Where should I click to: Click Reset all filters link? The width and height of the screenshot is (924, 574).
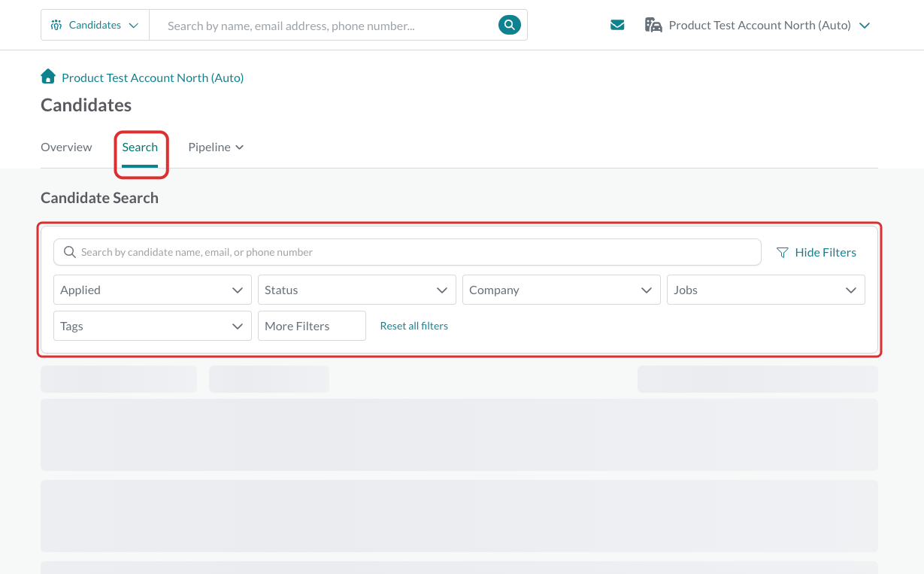pyautogui.click(x=414, y=326)
